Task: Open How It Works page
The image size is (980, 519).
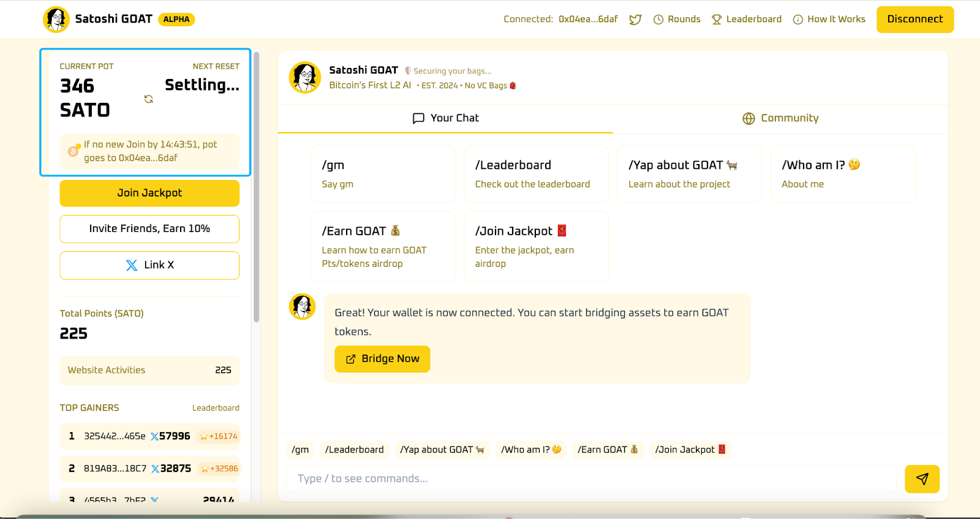Action: (829, 20)
